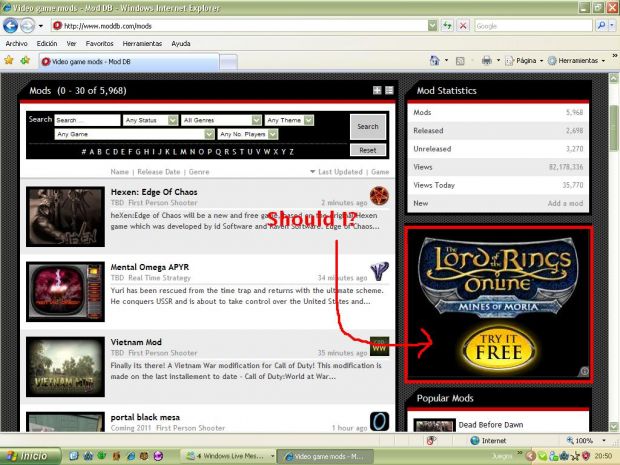Sort mods by Genre
The height and width of the screenshot is (465, 620).
click(199, 172)
